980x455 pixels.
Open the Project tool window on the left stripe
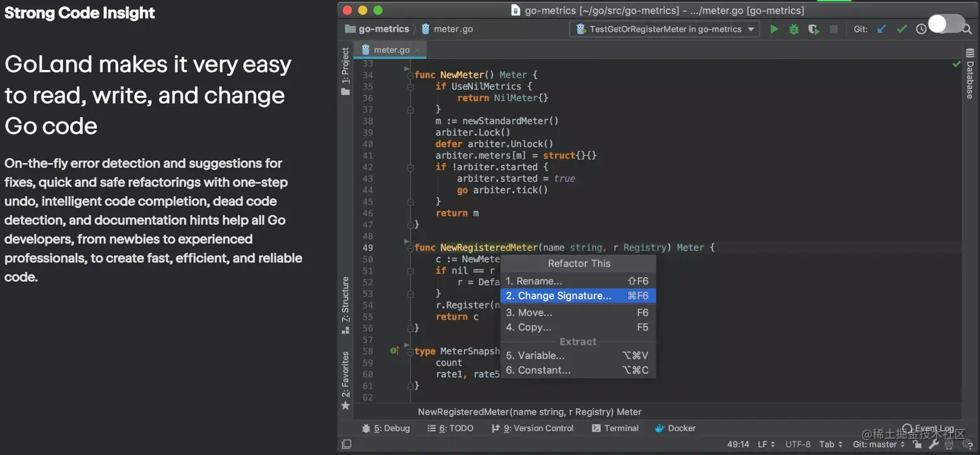(345, 71)
